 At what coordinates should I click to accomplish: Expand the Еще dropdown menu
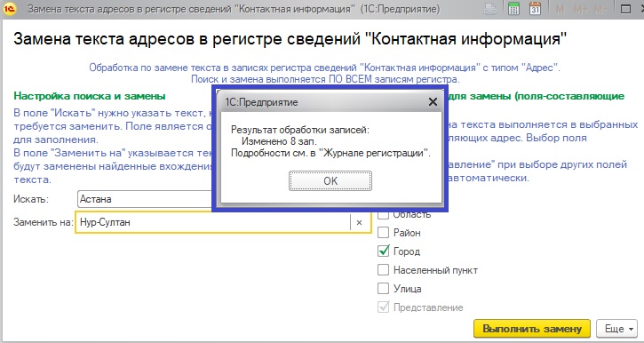616,329
